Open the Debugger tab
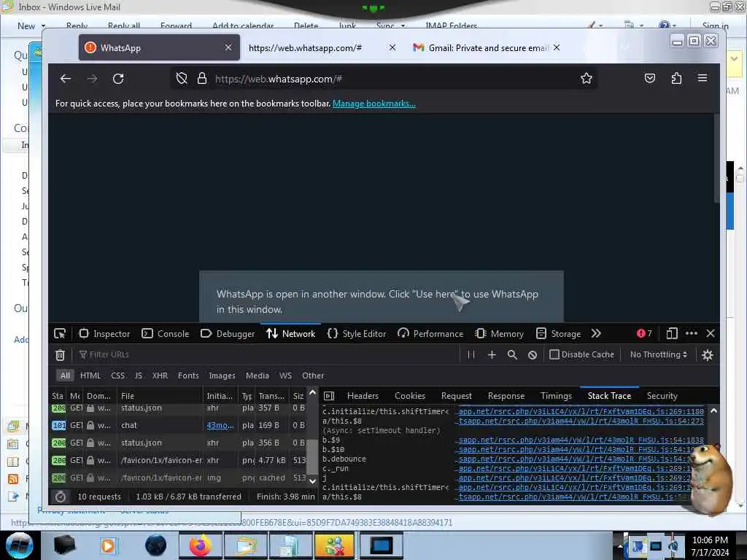Screen dimensions: 747x560 click(x=228, y=334)
